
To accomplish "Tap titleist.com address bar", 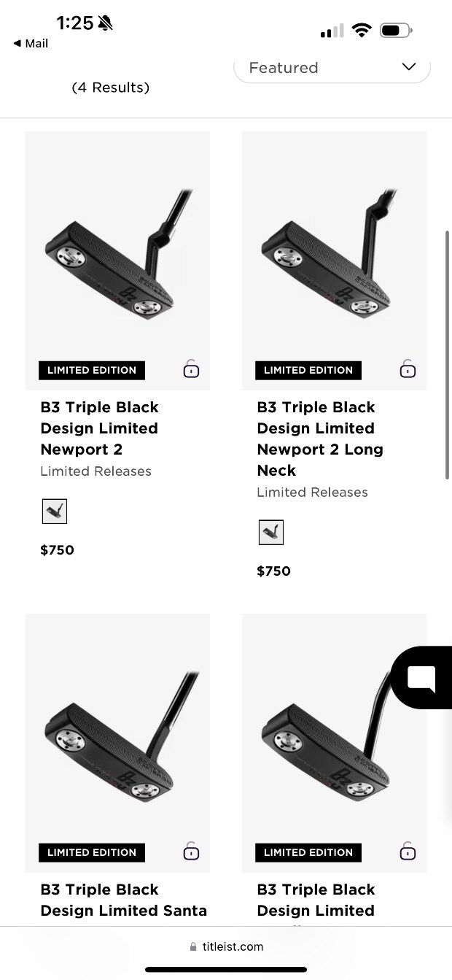I will (226, 947).
